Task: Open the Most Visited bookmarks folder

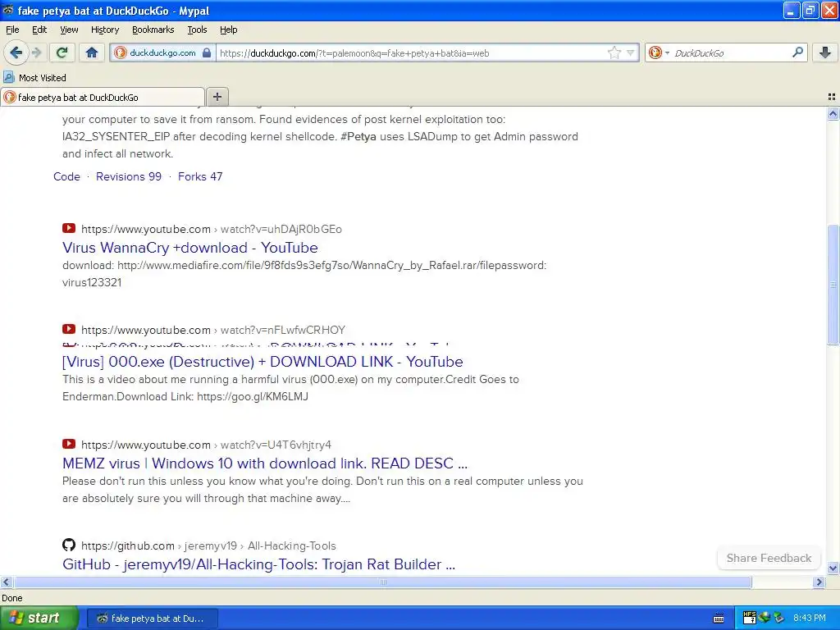Action: coord(34,78)
